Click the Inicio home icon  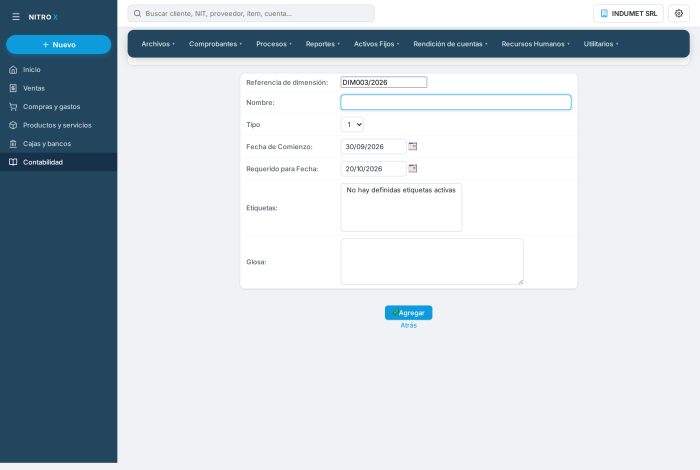click(x=13, y=70)
